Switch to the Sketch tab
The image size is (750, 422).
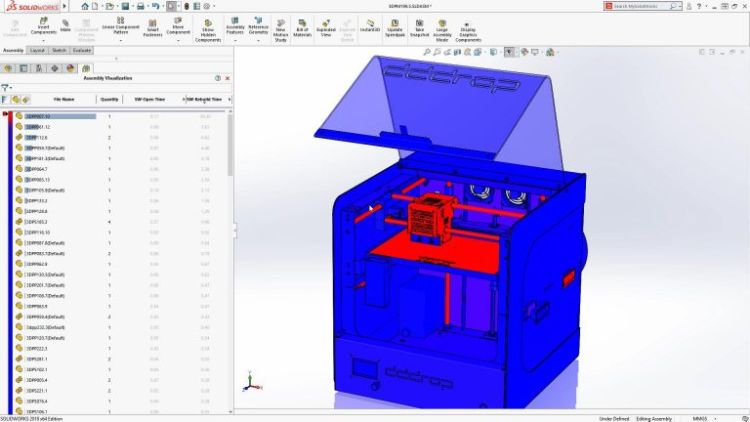click(59, 50)
